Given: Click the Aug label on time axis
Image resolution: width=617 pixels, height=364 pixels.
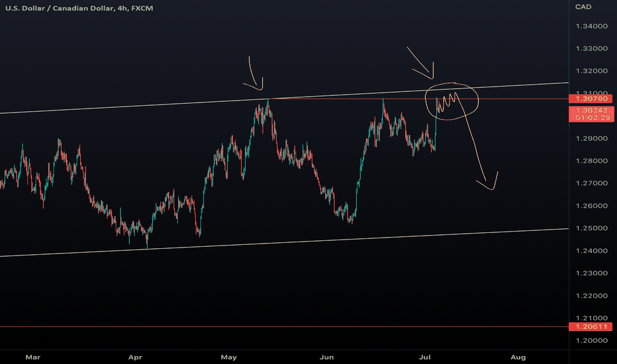Looking at the screenshot, I should pos(518,357).
